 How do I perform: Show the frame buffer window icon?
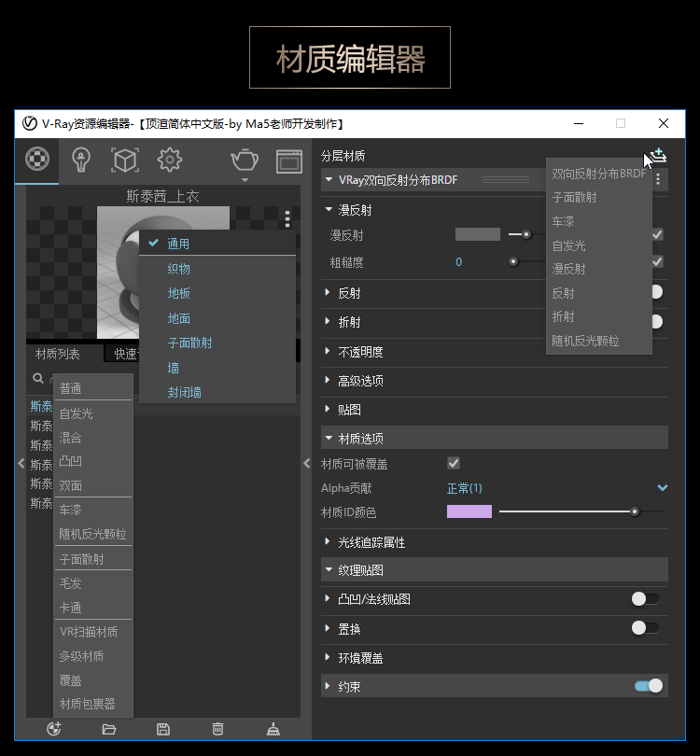click(288, 161)
